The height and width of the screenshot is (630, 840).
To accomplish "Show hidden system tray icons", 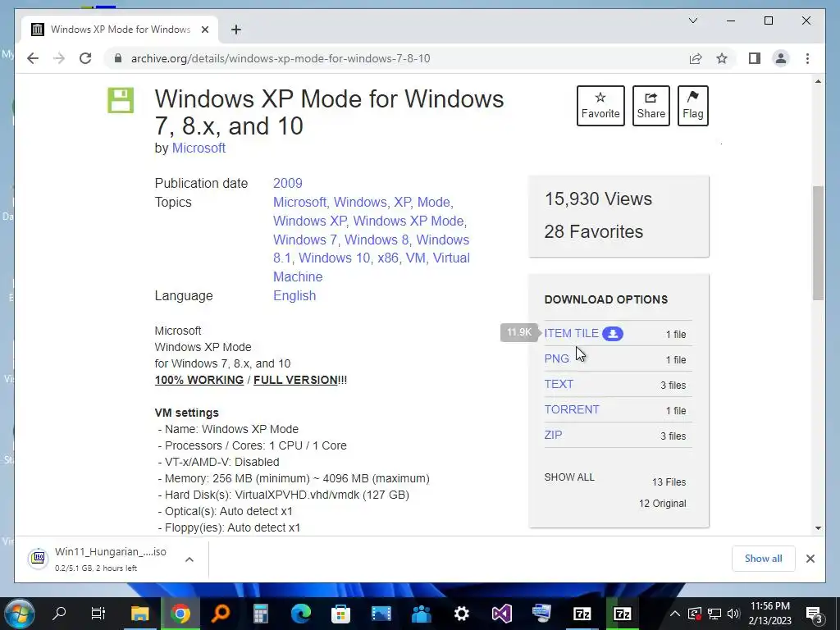I will pos(675,614).
